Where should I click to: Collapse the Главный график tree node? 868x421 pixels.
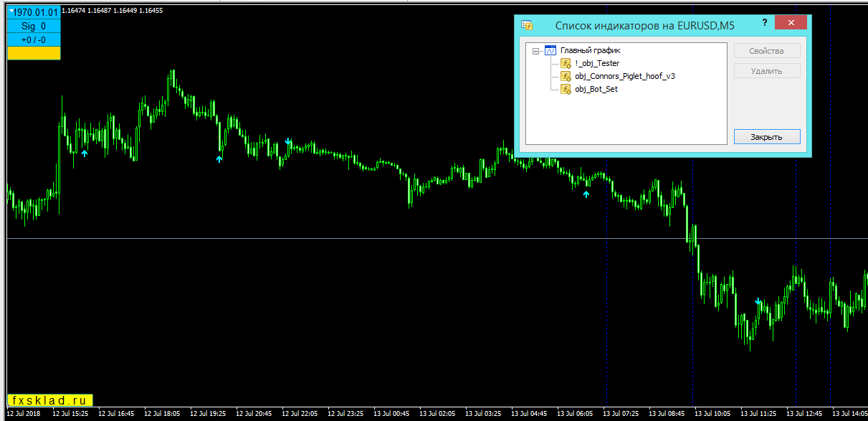click(535, 51)
